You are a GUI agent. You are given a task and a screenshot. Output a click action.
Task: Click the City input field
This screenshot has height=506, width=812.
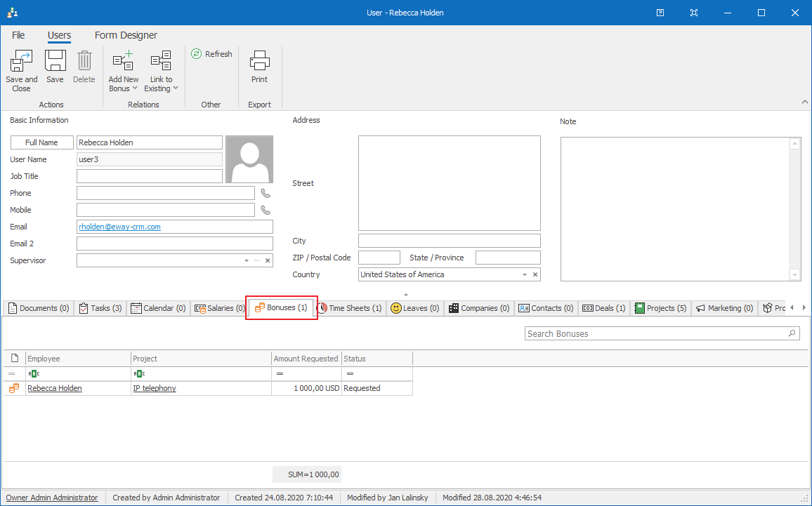pos(450,241)
